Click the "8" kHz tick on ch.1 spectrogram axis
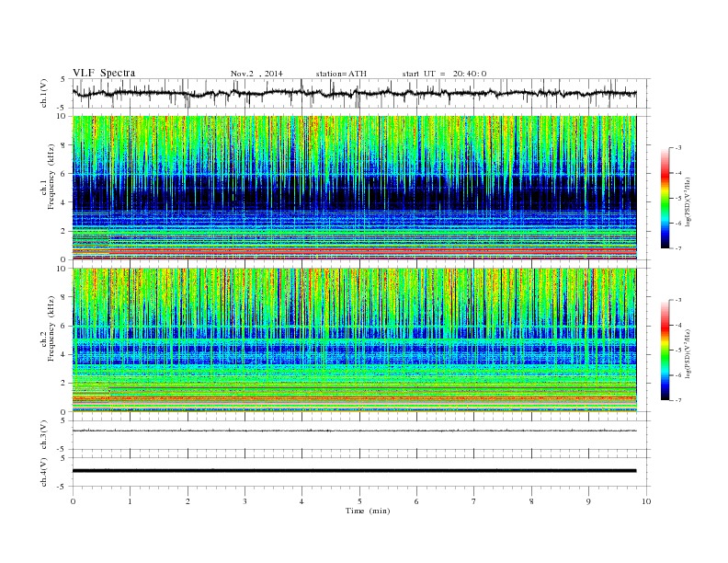 point(63,145)
